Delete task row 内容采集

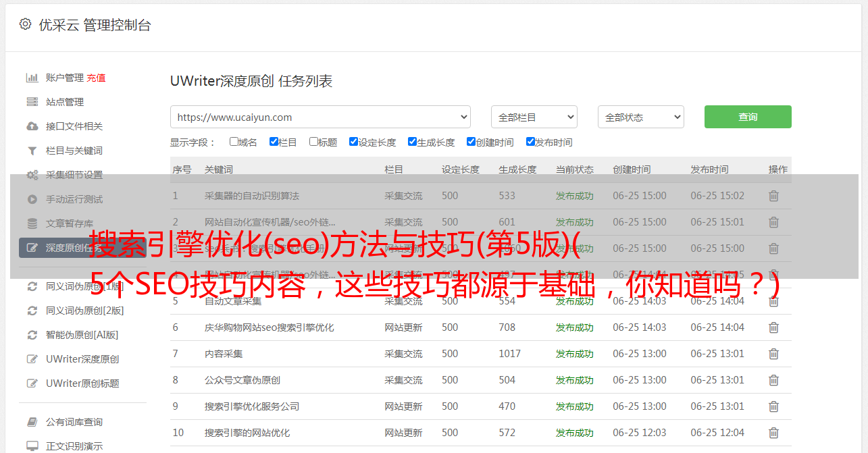(774, 354)
